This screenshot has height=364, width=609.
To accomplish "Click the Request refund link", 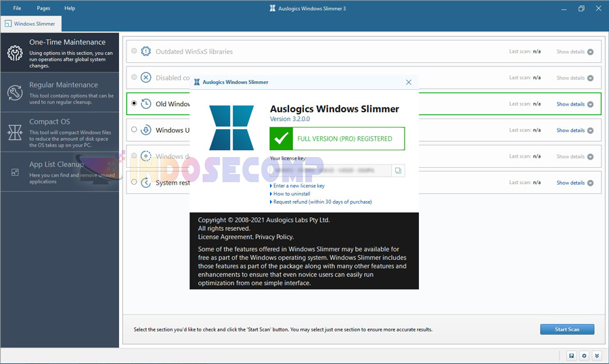I will [x=322, y=202].
